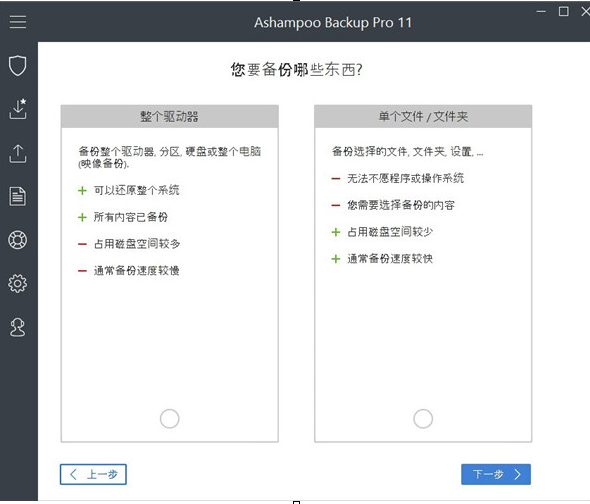
Task: Click the heading 您要备份哪些东西?
Action: click(x=297, y=70)
